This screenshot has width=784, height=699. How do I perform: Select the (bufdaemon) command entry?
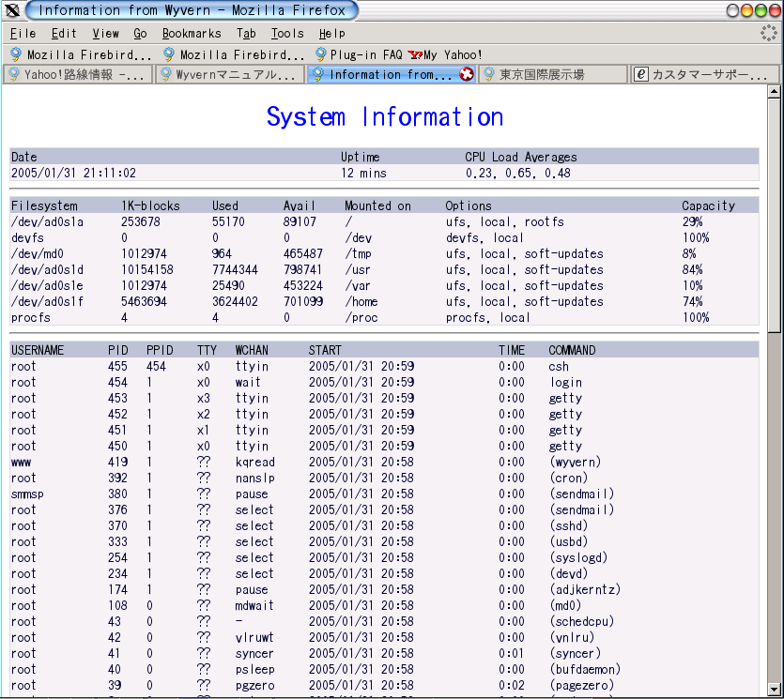pos(585,670)
